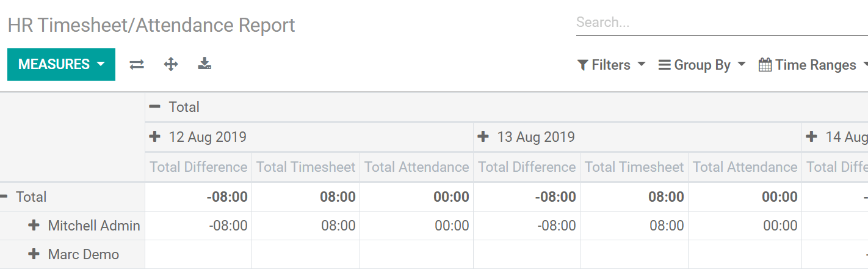Open the Measures dropdown
Image resolution: width=868 pixels, height=269 pixels.
(x=61, y=64)
